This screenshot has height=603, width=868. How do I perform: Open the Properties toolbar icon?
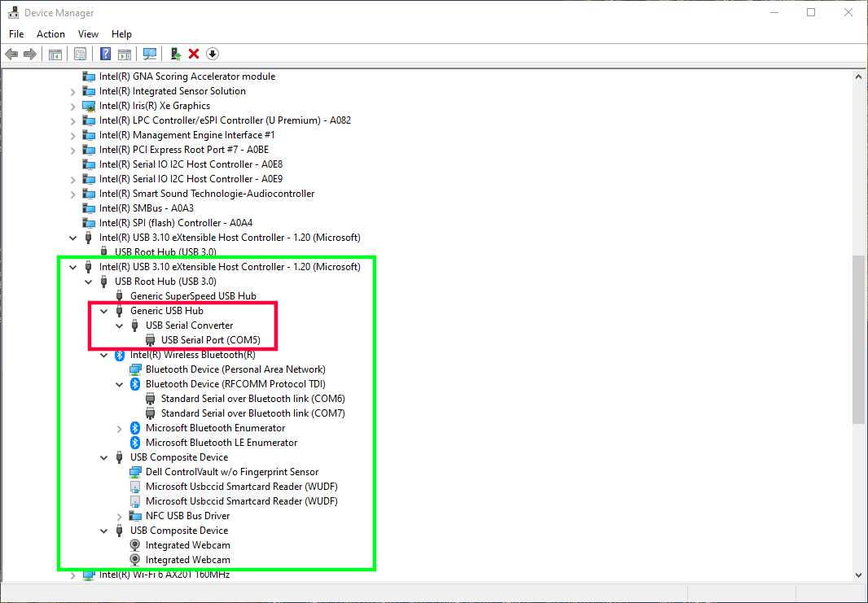click(x=80, y=54)
